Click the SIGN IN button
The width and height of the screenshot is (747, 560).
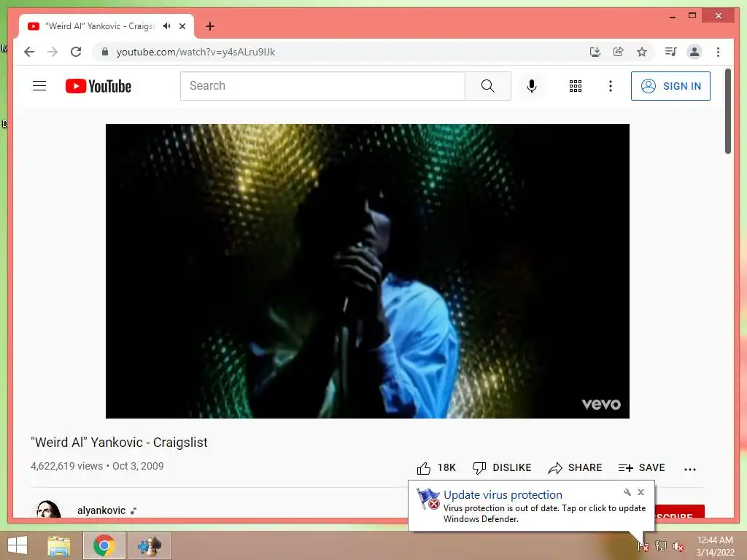point(670,86)
